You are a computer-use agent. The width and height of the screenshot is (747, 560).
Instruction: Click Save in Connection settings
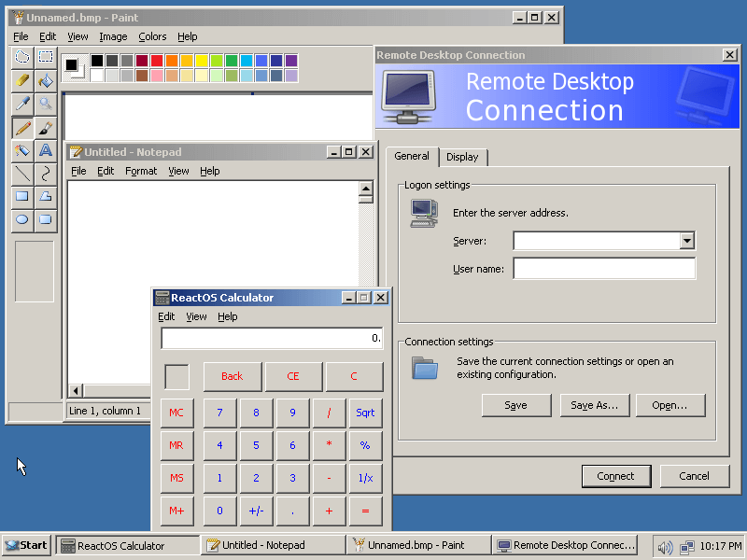[x=516, y=405]
